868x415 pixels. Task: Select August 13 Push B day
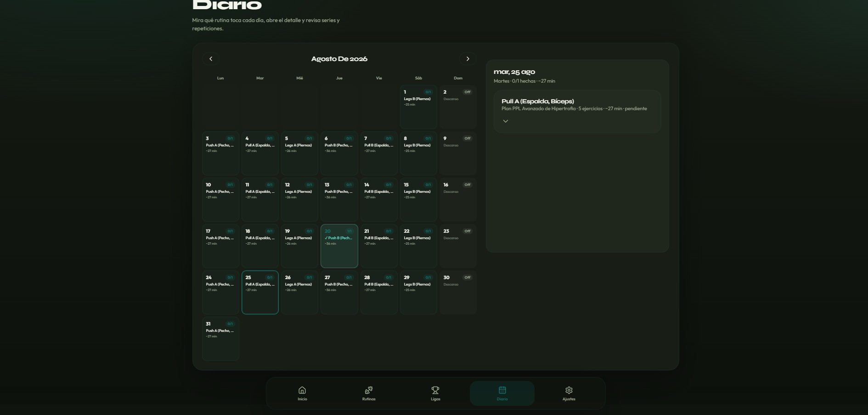click(339, 200)
